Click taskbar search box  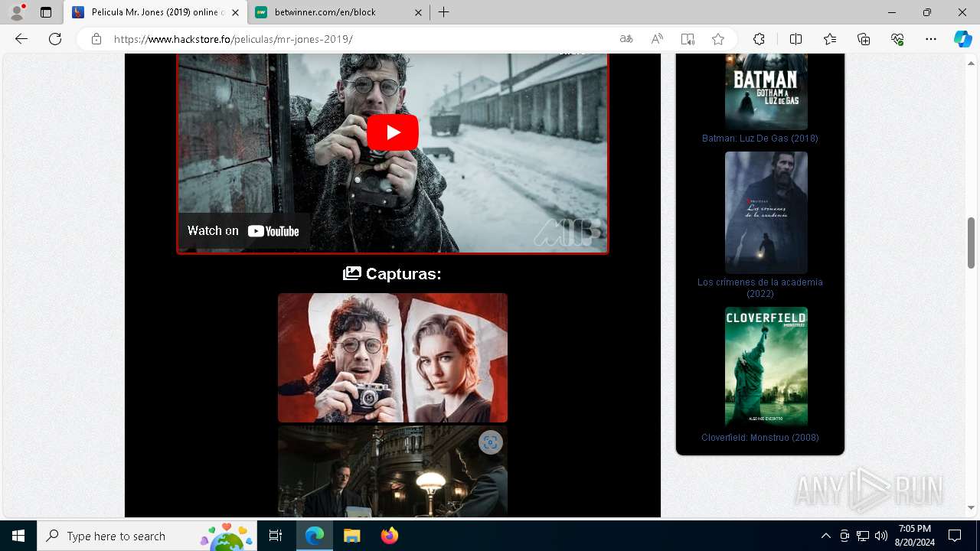point(147,536)
